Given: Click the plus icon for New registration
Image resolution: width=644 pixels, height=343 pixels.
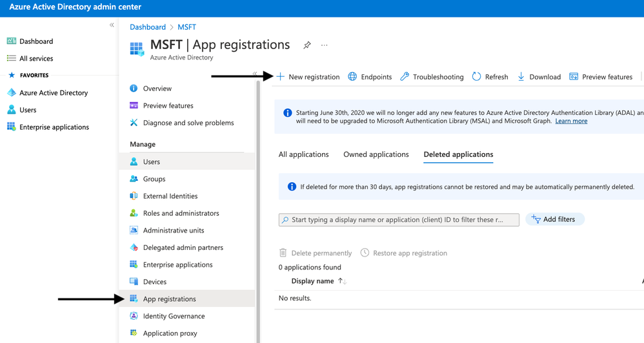Looking at the screenshot, I should [281, 76].
